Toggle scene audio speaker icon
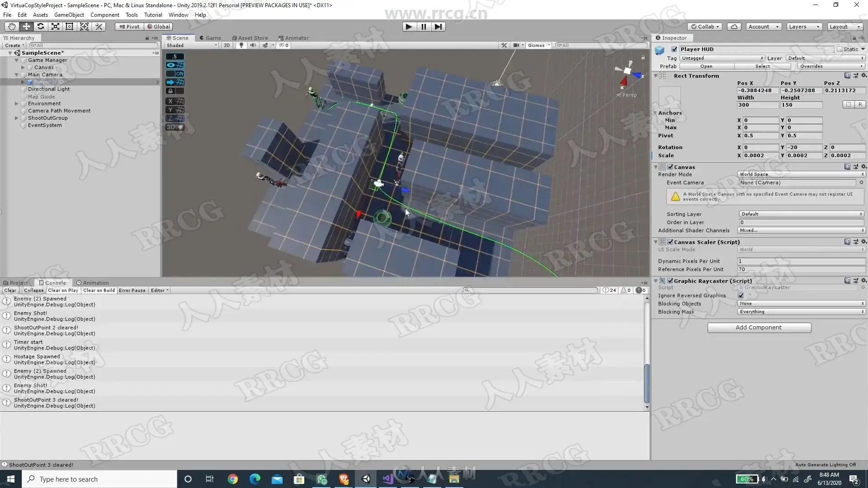 coord(253,45)
